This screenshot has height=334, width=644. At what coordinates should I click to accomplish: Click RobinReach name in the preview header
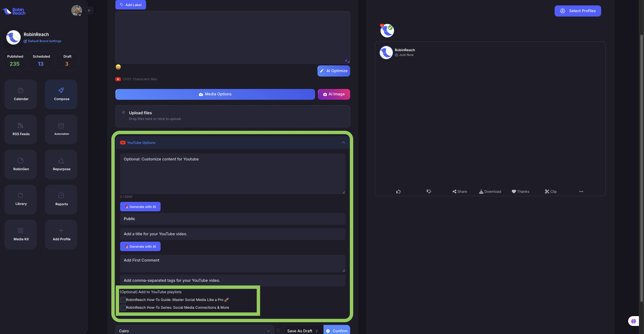point(405,50)
